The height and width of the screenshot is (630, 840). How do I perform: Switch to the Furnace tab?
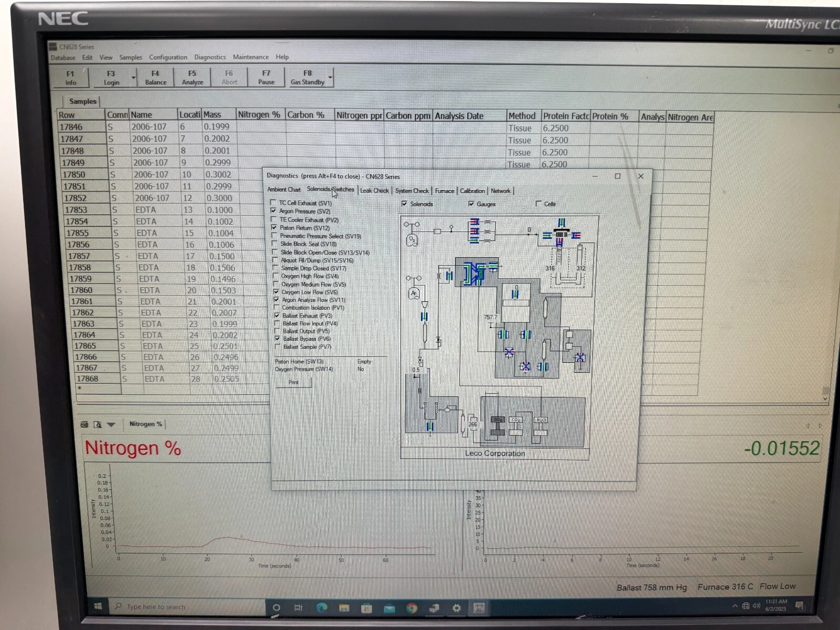[444, 191]
